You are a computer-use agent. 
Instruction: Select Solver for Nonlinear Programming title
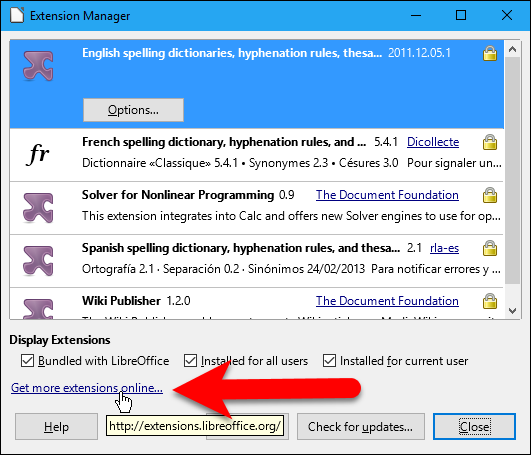(178, 195)
